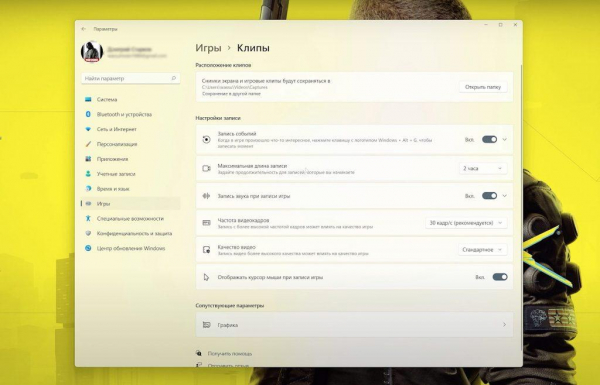Click the Получить помощь link
The width and height of the screenshot is (600, 385).
click(230, 354)
